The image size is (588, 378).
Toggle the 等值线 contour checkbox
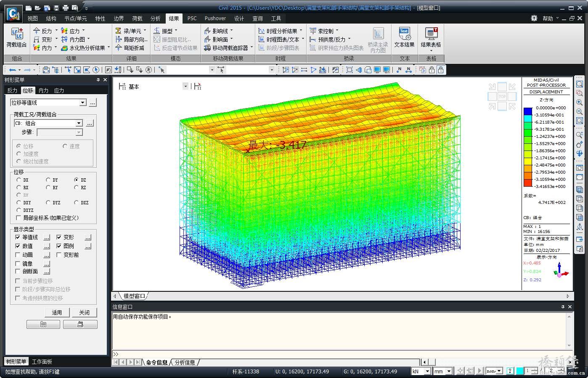(18, 237)
